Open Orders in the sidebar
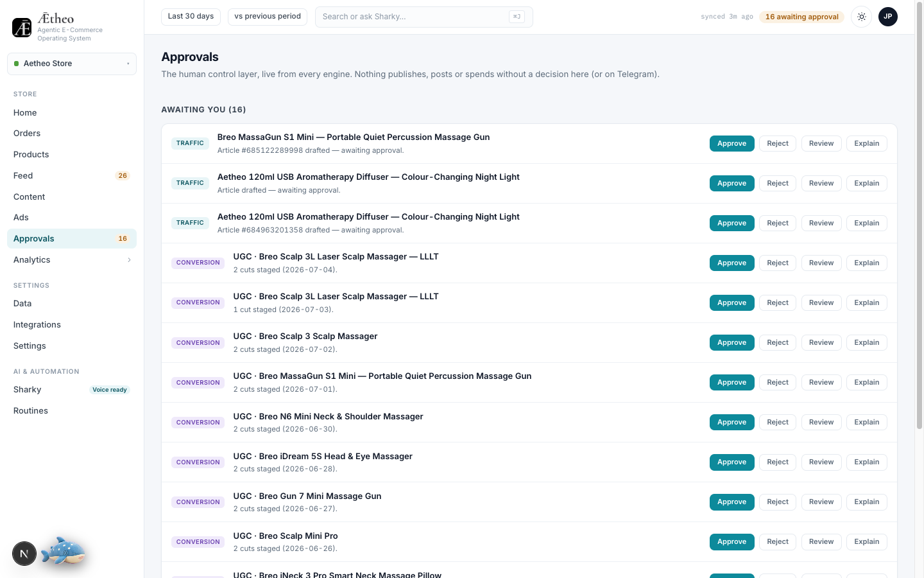The height and width of the screenshot is (578, 924). coord(72,134)
